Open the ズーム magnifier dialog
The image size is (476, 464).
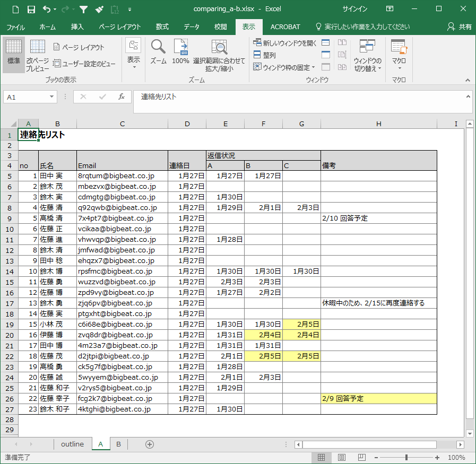[x=158, y=52]
